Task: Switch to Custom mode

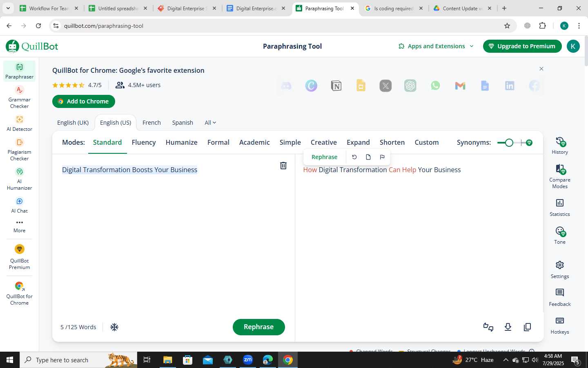Action: click(427, 142)
